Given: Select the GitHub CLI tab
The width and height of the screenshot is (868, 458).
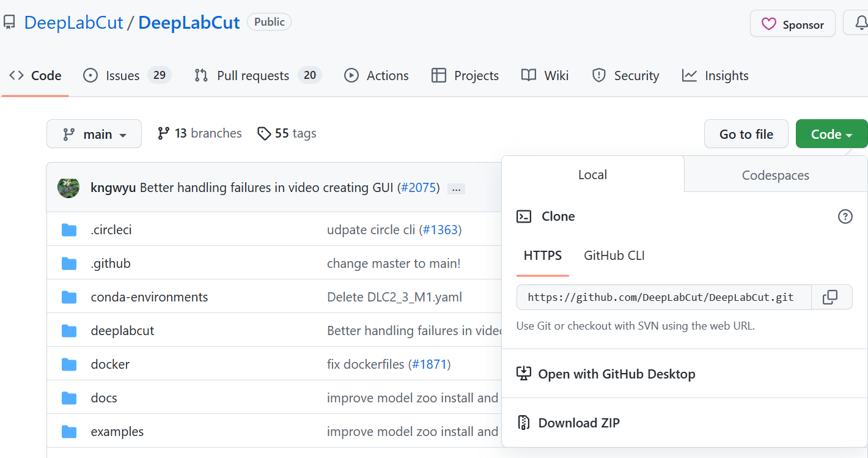Looking at the screenshot, I should (614, 256).
